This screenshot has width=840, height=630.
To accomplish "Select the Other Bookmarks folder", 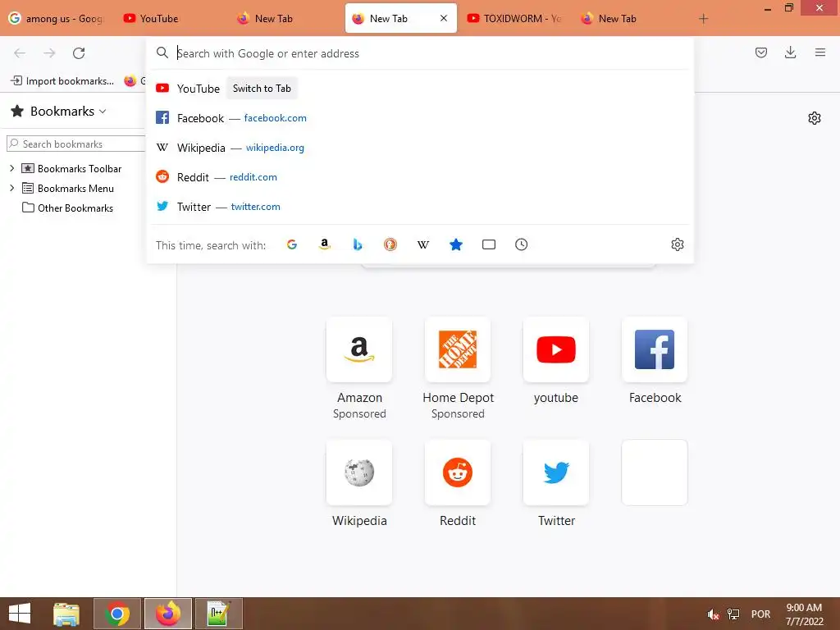I will click(x=67, y=208).
